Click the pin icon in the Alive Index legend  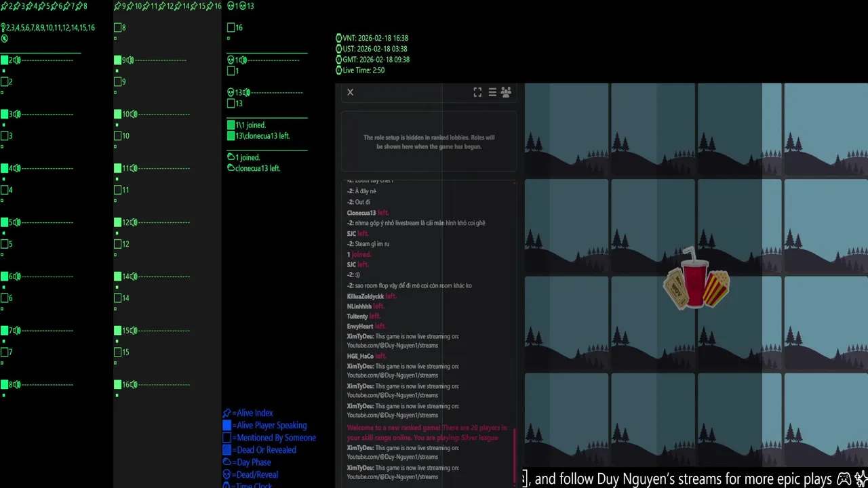[226, 413]
